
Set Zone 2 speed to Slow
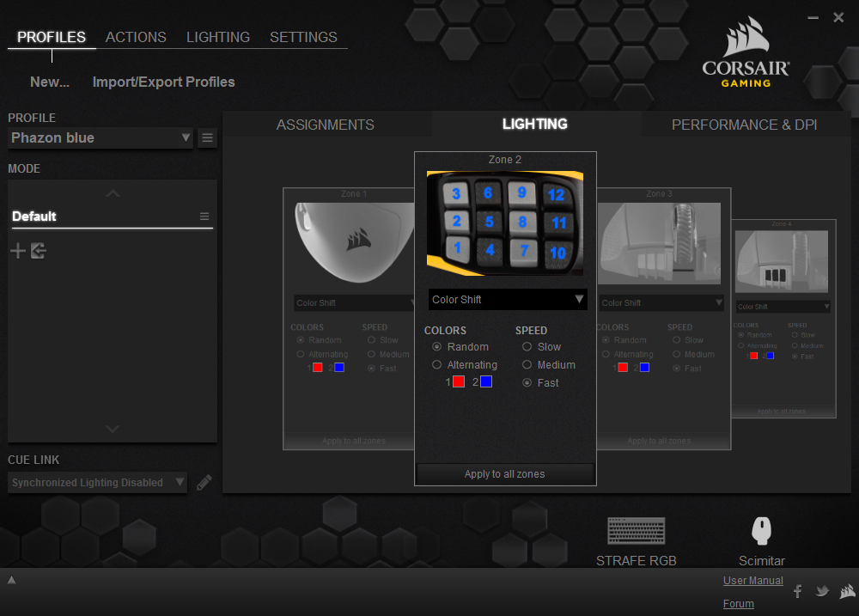click(x=527, y=347)
